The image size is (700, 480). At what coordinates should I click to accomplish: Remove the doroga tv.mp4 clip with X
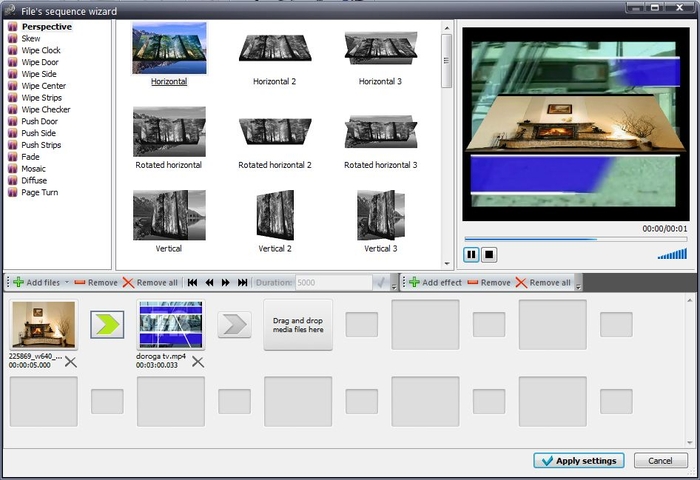198,362
